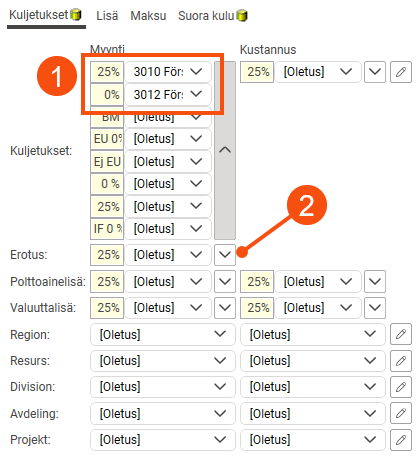Viewport: 417px width, 457px height.
Task: Expand Polttoainelisä Myynti rows chevron
Action: pos(225,282)
